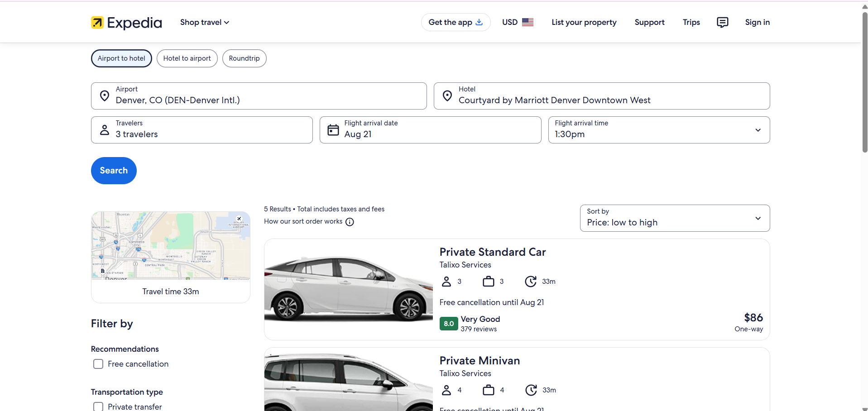868x411 pixels.
Task: Click Standard Car passengers icon
Action: [446, 282]
